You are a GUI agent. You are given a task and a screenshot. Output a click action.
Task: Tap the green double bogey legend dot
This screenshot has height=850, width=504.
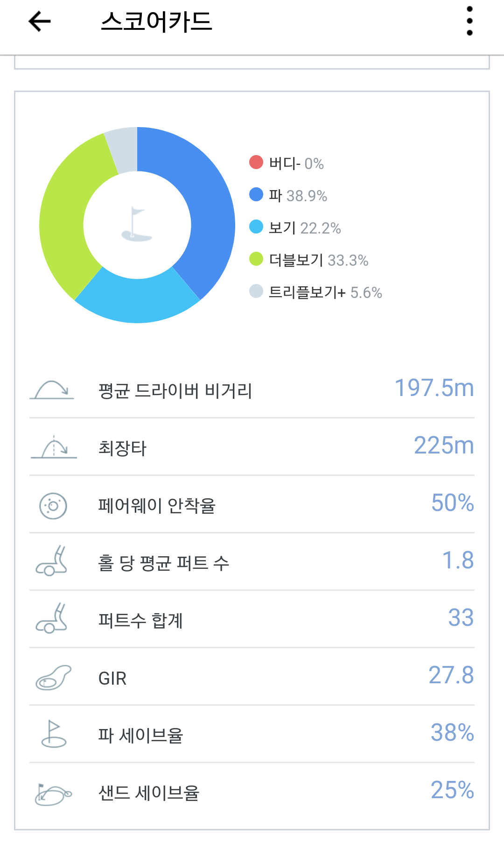[256, 259]
